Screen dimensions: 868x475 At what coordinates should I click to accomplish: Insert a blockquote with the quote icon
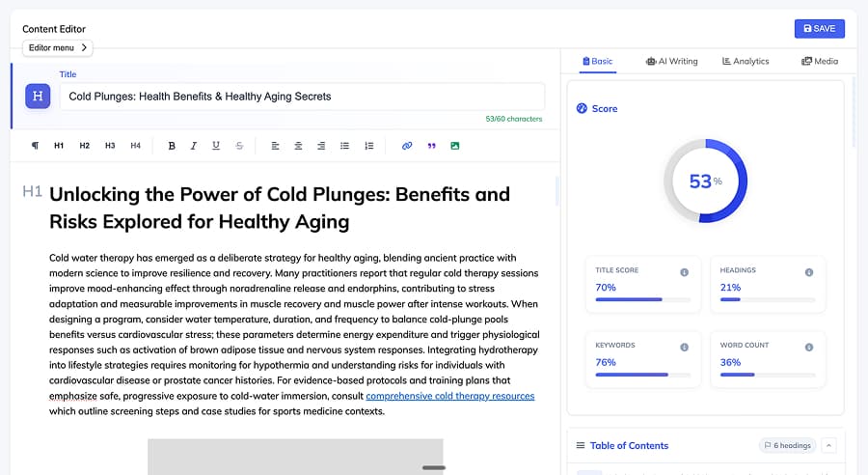[x=431, y=146]
